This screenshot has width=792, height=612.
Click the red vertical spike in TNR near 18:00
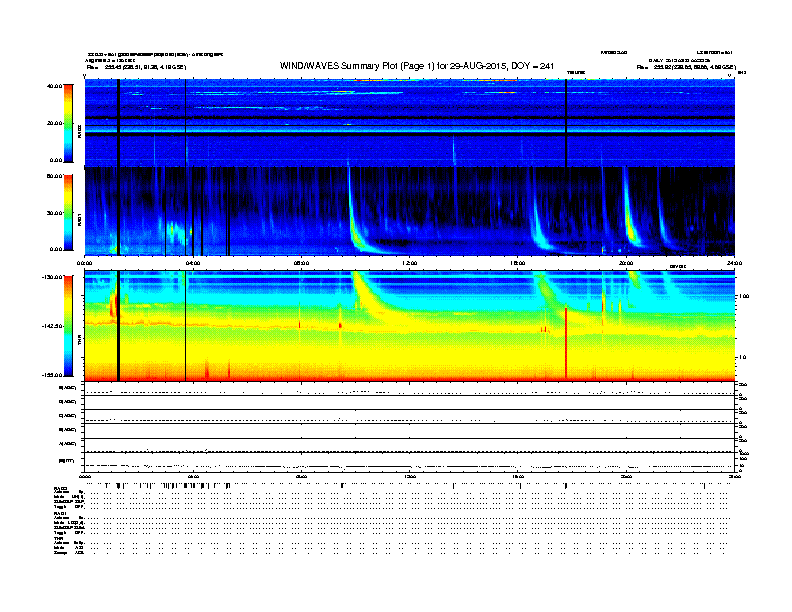tap(566, 343)
